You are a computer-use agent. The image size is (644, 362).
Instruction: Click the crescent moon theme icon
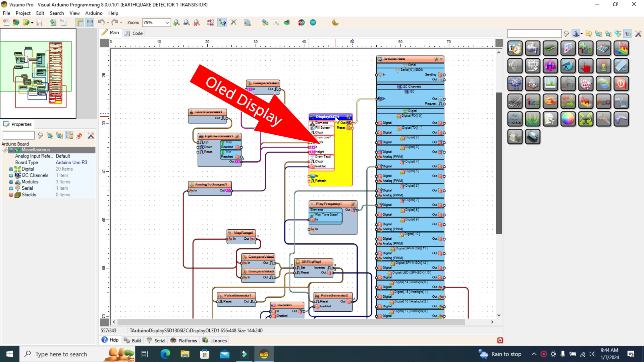pos(335,22)
